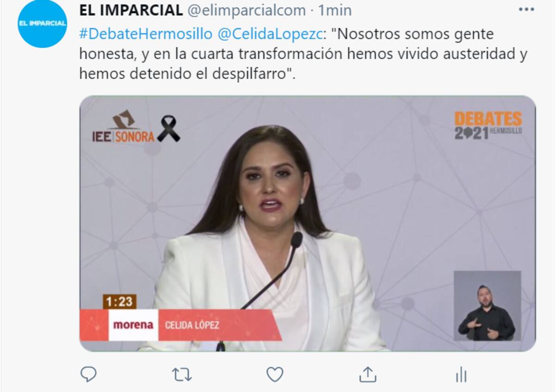Screen dimensions: 555x392
Task: Open the #DebateHermosillo hashtag
Action: pos(146,34)
